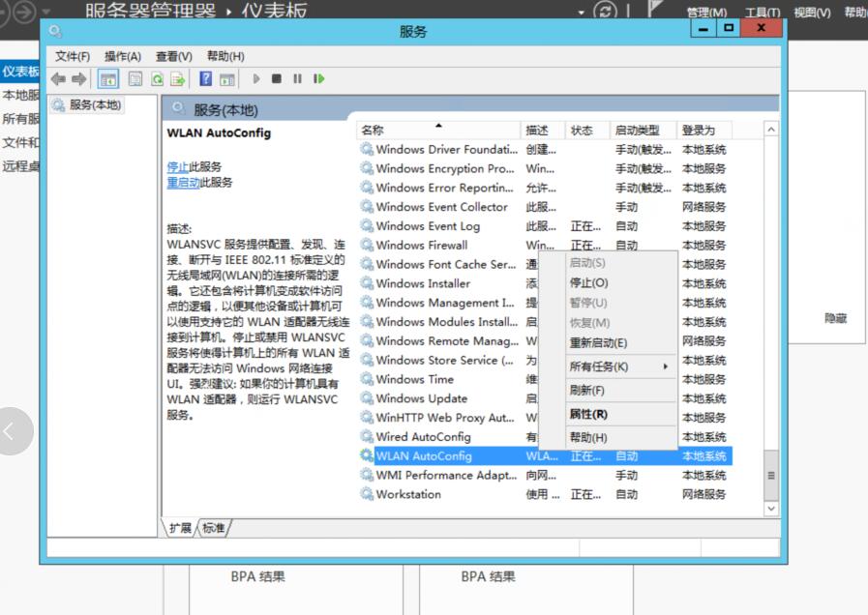Click the 隐藏 button on the right

pos(836,319)
